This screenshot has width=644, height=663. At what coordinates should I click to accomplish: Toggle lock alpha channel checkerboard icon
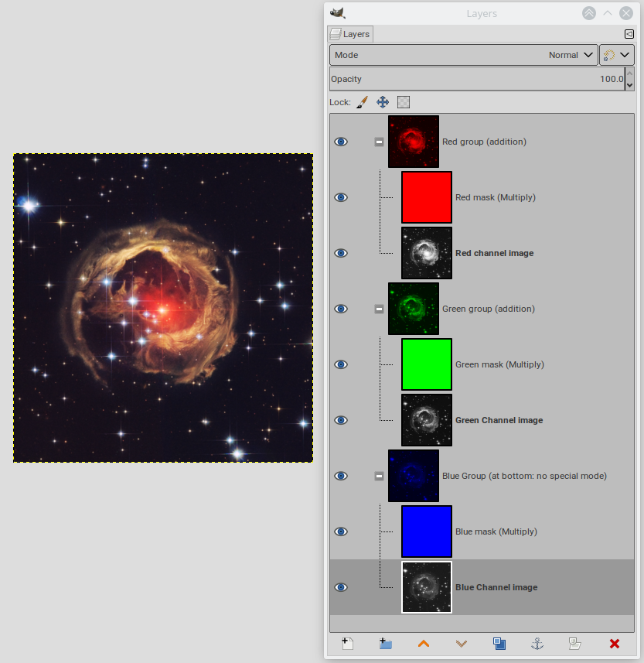click(404, 102)
